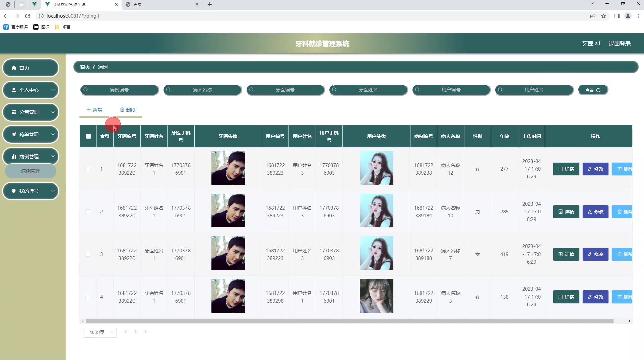Reload the page with refresh icon

28,16
